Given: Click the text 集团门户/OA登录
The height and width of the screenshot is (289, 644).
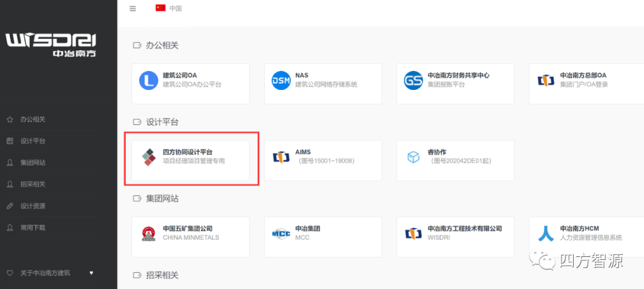Looking at the screenshot, I should coord(584,85).
